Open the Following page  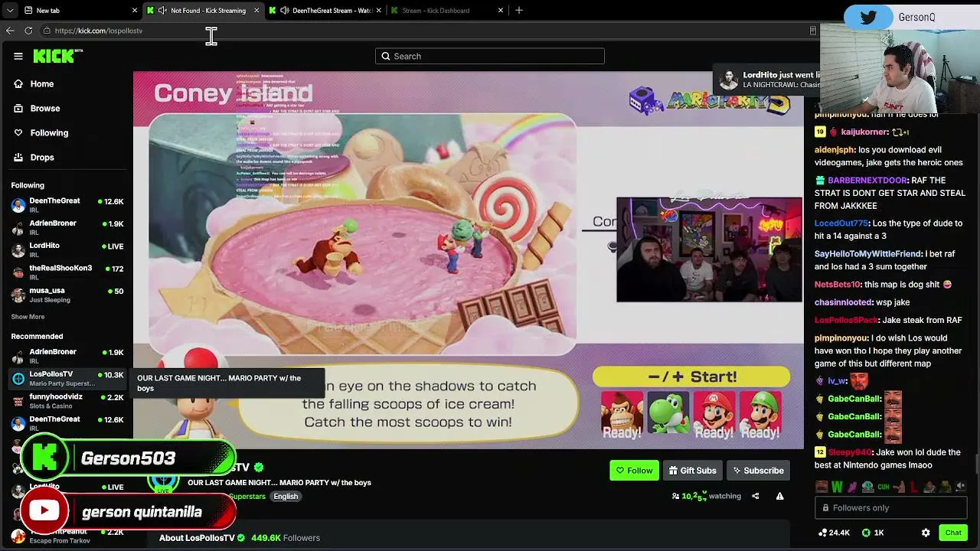point(49,133)
